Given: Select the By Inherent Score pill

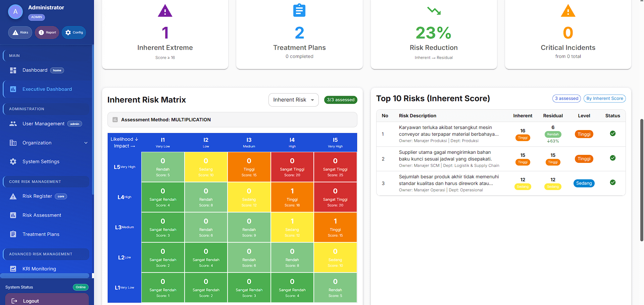Looking at the screenshot, I should [604, 98].
